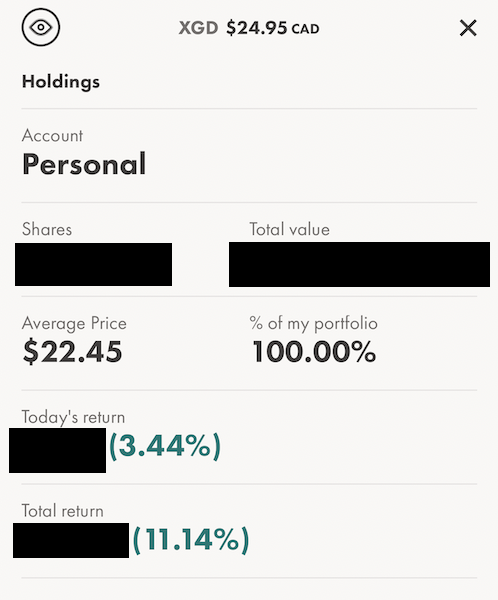Screen dimensions: 498x600
Task: Tap the Today's return label
Action: click(73, 417)
